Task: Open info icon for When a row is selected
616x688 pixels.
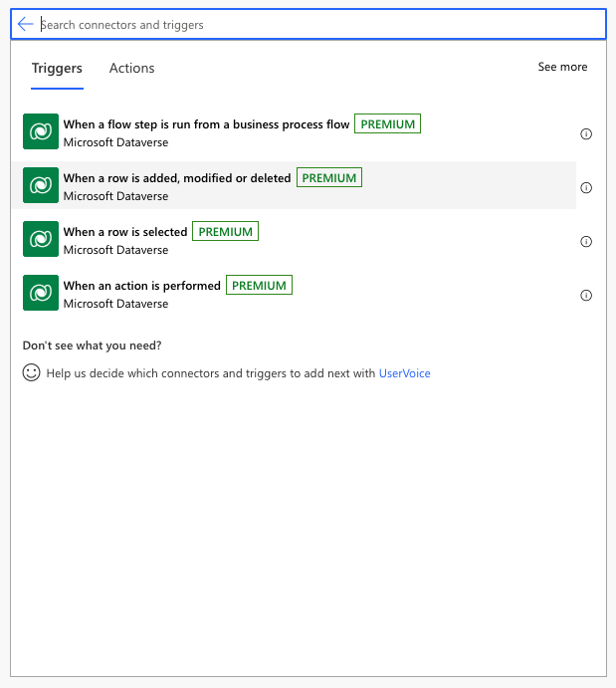Action: [586, 242]
